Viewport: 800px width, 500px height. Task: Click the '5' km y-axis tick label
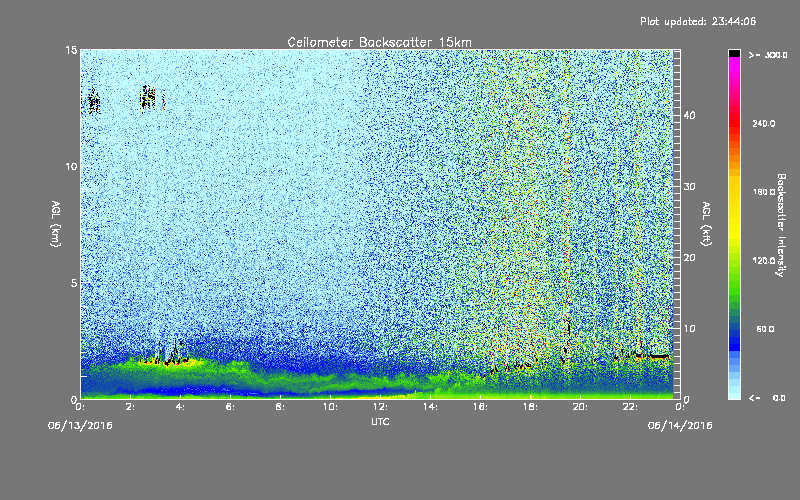coord(74,283)
